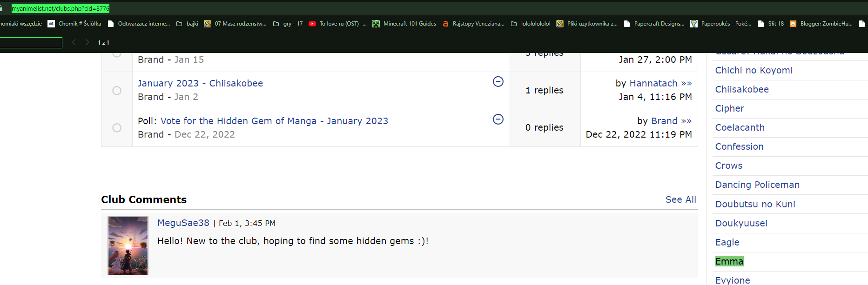868x285 pixels.
Task: Open the Odtwarzacz interne... bookmark
Action: pyautogui.click(x=139, y=24)
